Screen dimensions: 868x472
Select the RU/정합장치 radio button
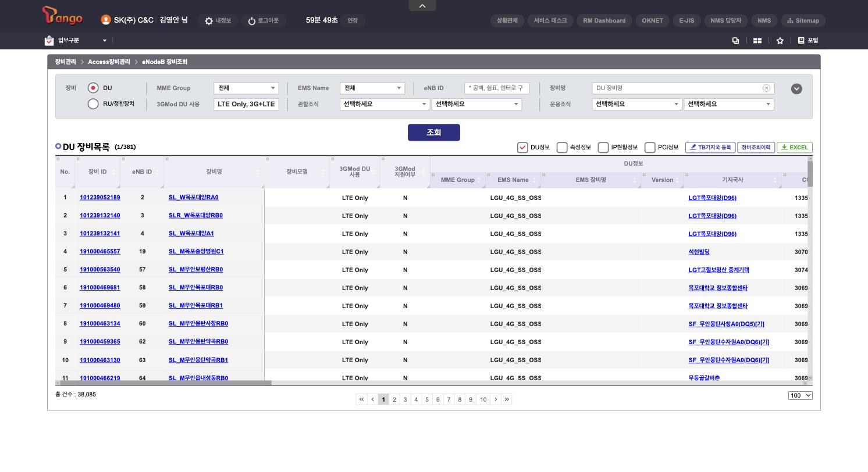[x=93, y=104]
